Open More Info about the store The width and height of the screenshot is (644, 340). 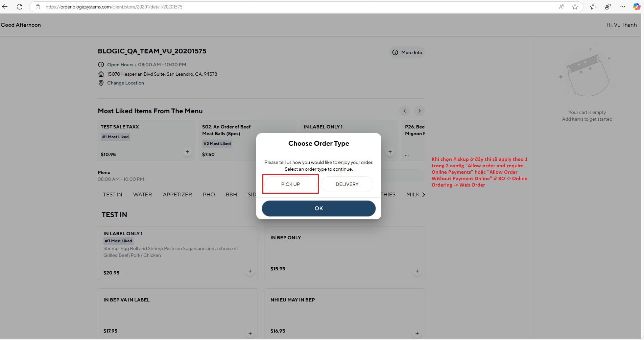point(407,53)
